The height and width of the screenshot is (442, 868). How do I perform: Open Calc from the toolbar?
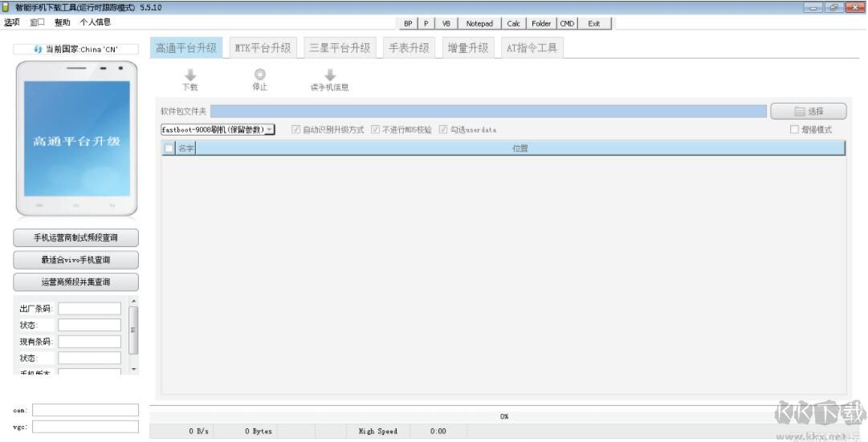514,23
